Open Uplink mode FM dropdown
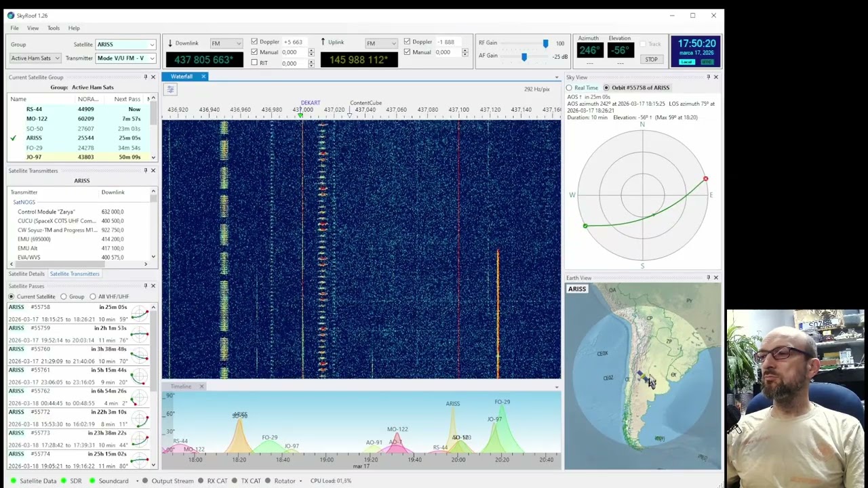 (x=381, y=43)
